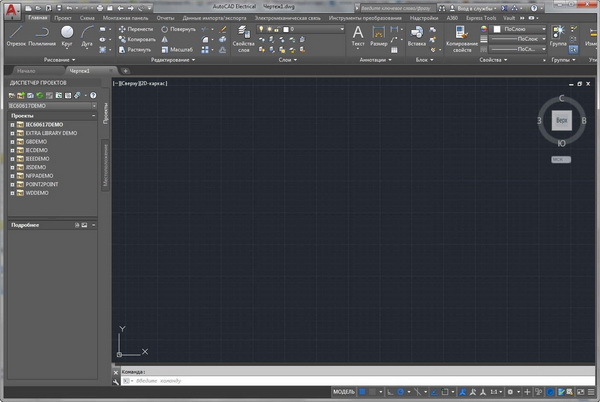The image size is (600, 402).
Task: Open the active project dropdown IEC60617DEMO
Action: (52, 104)
